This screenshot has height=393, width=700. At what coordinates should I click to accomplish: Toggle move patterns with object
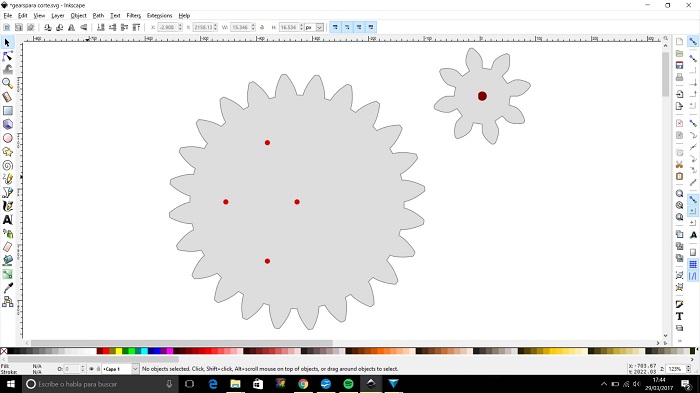[371, 27]
